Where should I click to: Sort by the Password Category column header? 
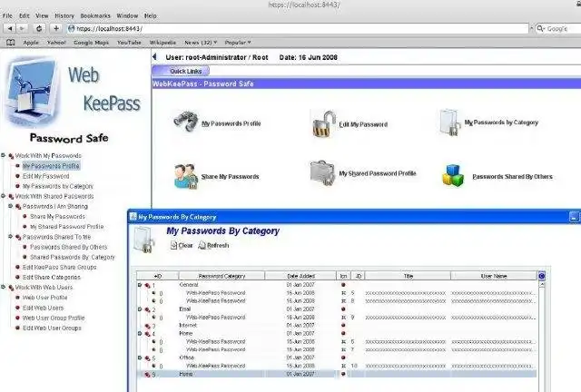(x=222, y=276)
